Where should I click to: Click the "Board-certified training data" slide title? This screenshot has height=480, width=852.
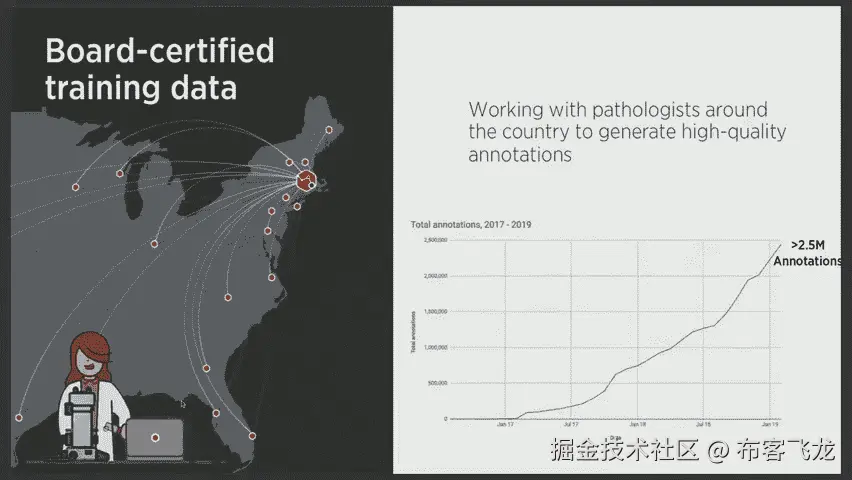coord(159,69)
